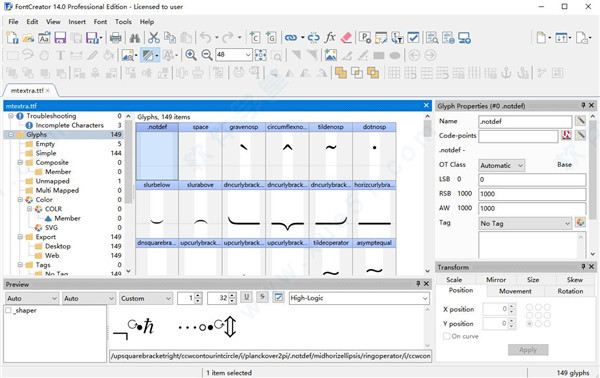Click the Cut scissors icon

click(x=153, y=38)
